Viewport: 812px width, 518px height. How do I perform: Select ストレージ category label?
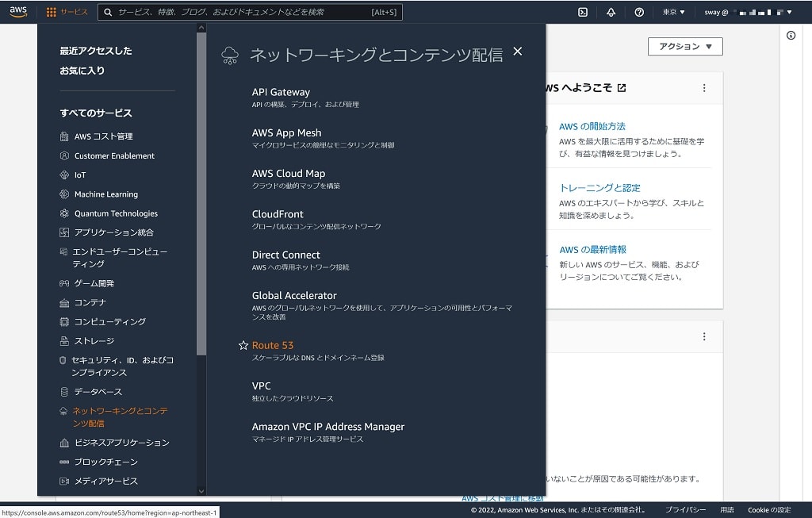click(x=94, y=341)
